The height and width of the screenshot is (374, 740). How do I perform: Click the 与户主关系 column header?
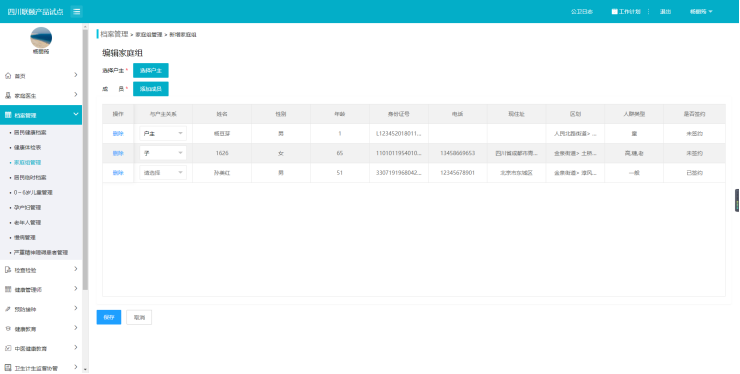163,114
